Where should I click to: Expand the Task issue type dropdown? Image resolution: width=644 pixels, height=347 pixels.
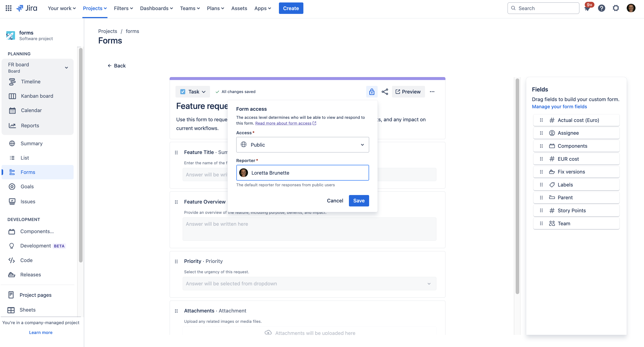(x=204, y=91)
